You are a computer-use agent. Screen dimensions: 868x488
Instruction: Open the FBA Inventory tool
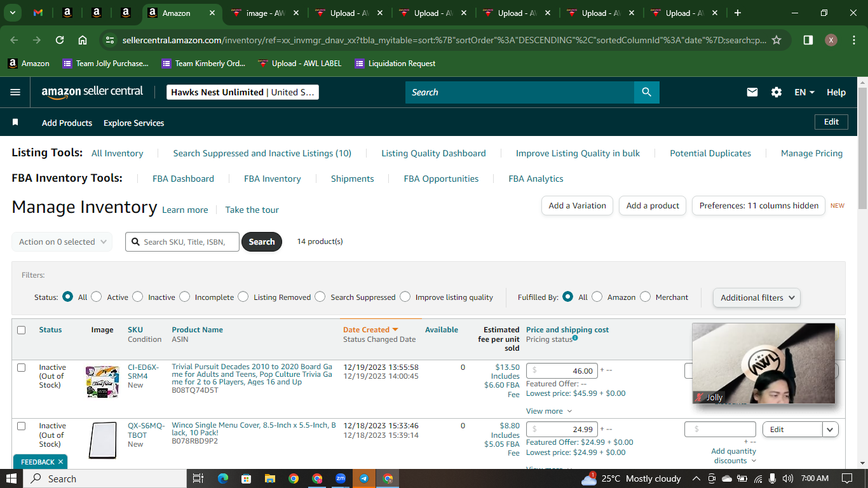[x=273, y=179]
